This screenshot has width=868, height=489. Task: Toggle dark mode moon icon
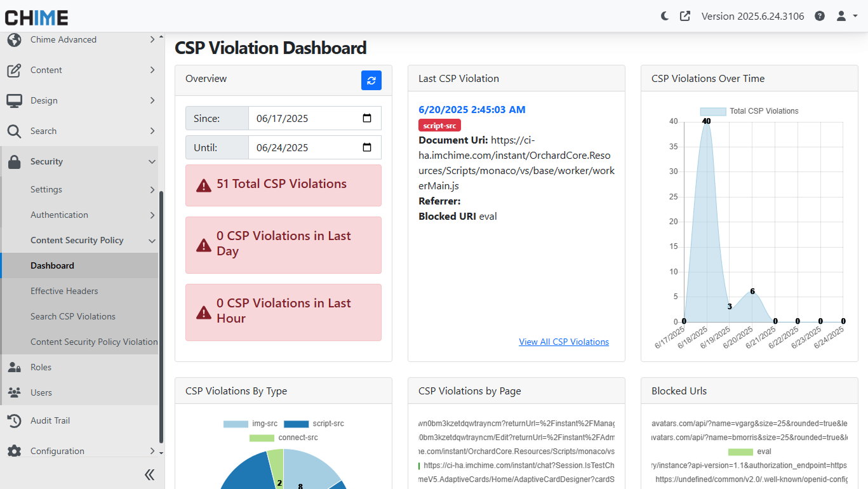click(x=665, y=16)
